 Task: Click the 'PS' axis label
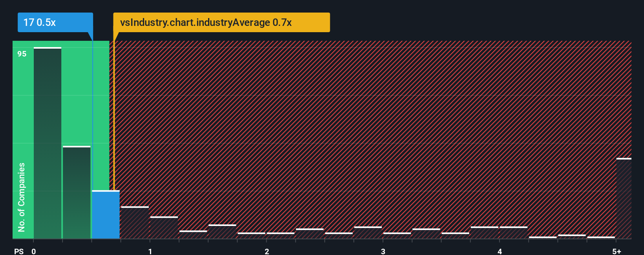tap(19, 251)
